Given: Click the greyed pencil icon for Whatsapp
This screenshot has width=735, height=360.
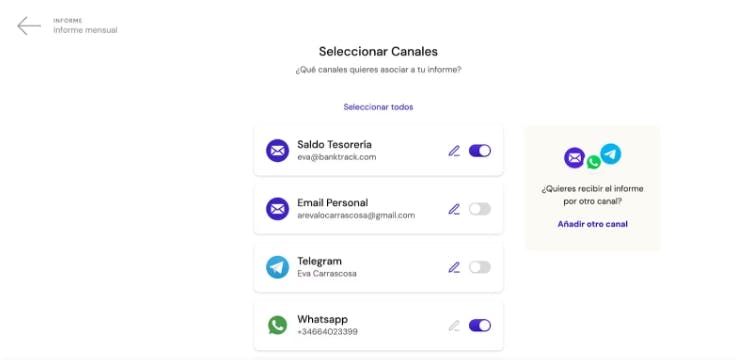Looking at the screenshot, I should tap(454, 326).
